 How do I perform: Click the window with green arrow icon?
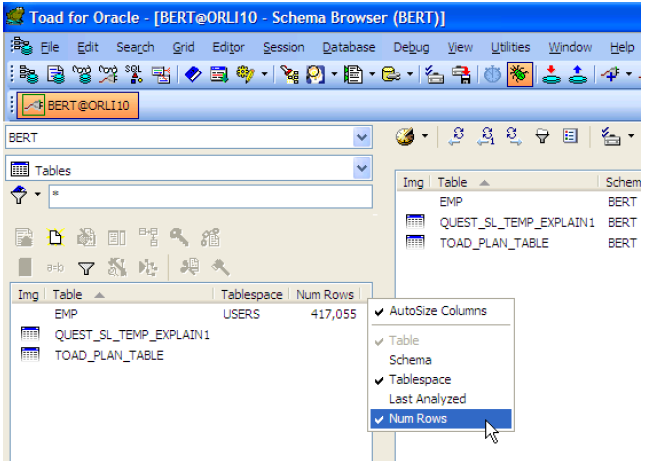pos(219,74)
